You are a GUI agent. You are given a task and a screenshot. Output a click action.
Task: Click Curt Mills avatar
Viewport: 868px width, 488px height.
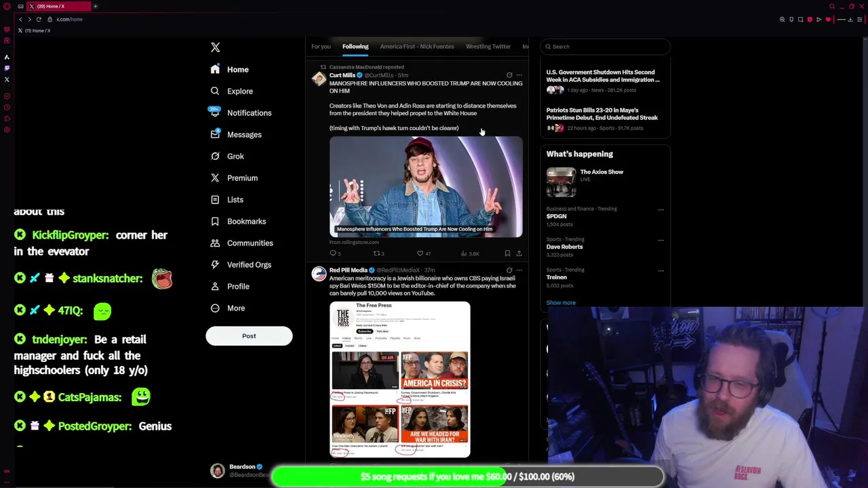(x=319, y=79)
